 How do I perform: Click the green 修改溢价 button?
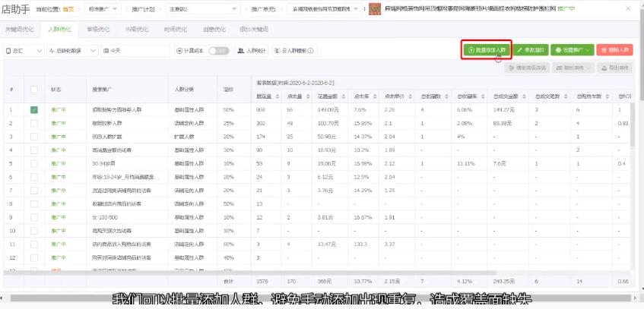point(530,50)
